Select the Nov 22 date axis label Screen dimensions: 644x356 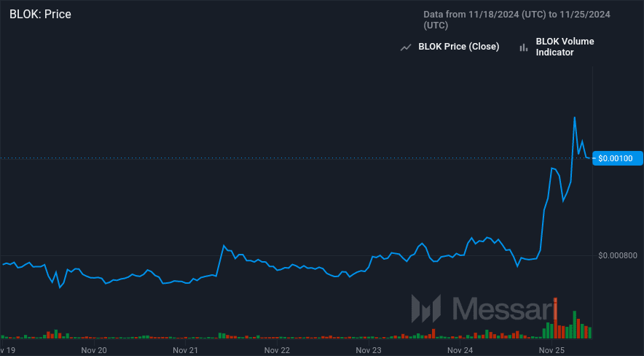click(x=278, y=350)
